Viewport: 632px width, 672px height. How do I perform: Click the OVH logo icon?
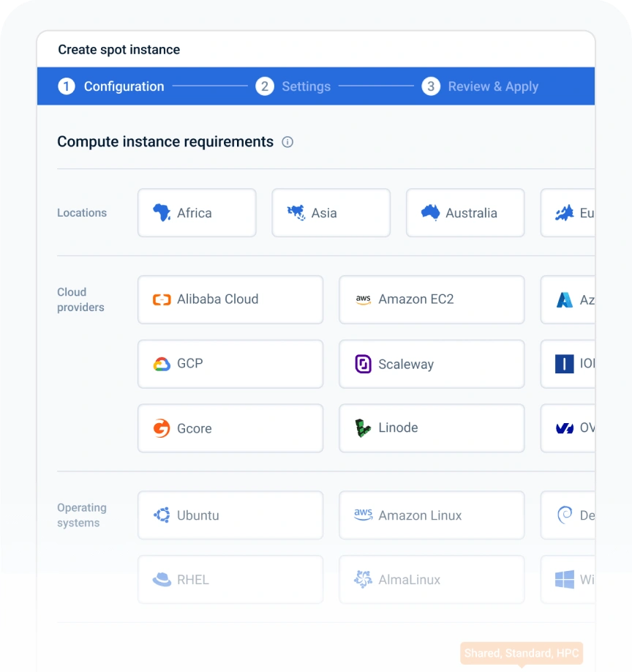[x=565, y=428]
